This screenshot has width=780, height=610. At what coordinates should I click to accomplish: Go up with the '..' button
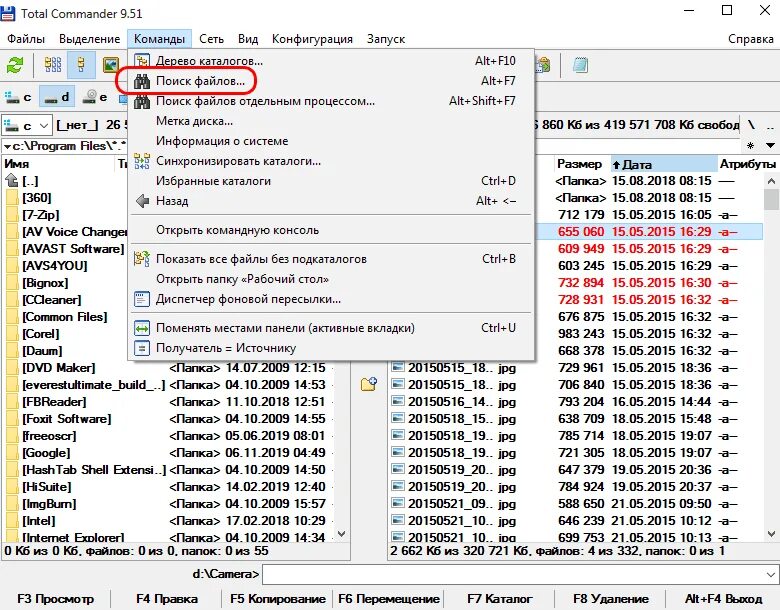pos(770,125)
